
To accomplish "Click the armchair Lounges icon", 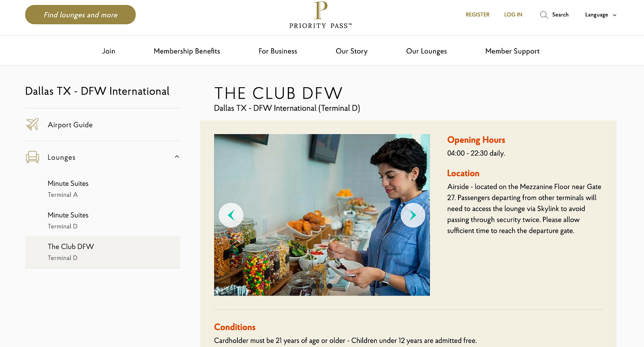I will 33,157.
